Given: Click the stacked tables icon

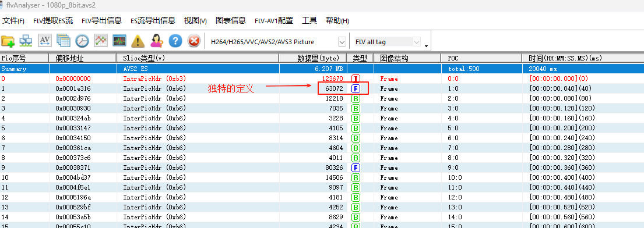Looking at the screenshot, I should click(64, 41).
